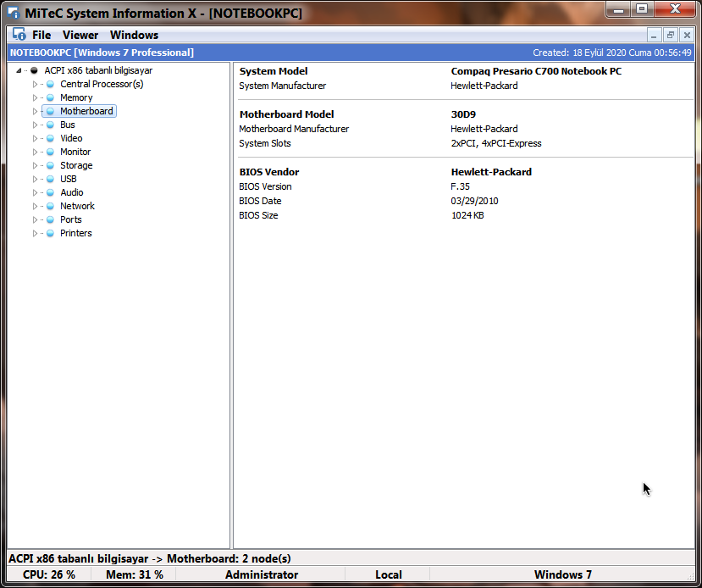Click the BIOS Vendor heading
The height and width of the screenshot is (588, 702).
[x=269, y=172]
